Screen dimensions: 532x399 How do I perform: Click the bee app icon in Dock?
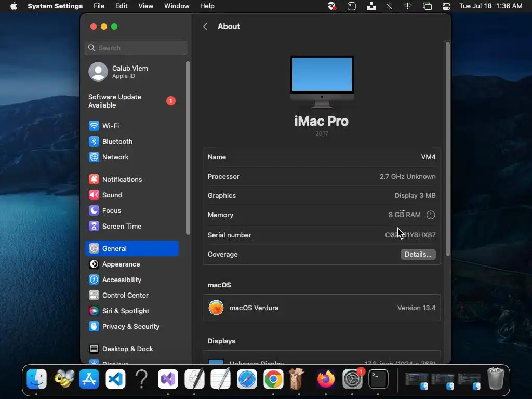pos(63,379)
